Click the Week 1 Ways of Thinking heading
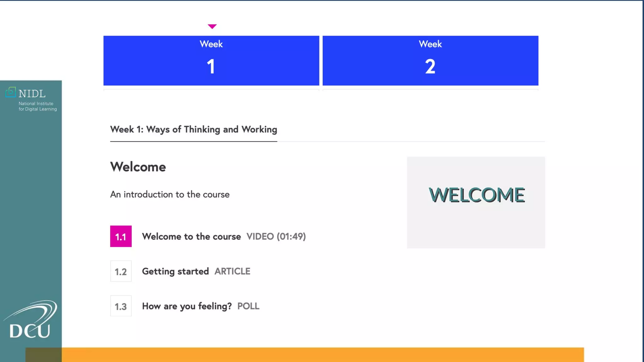The height and width of the screenshot is (362, 644). pyautogui.click(x=193, y=129)
